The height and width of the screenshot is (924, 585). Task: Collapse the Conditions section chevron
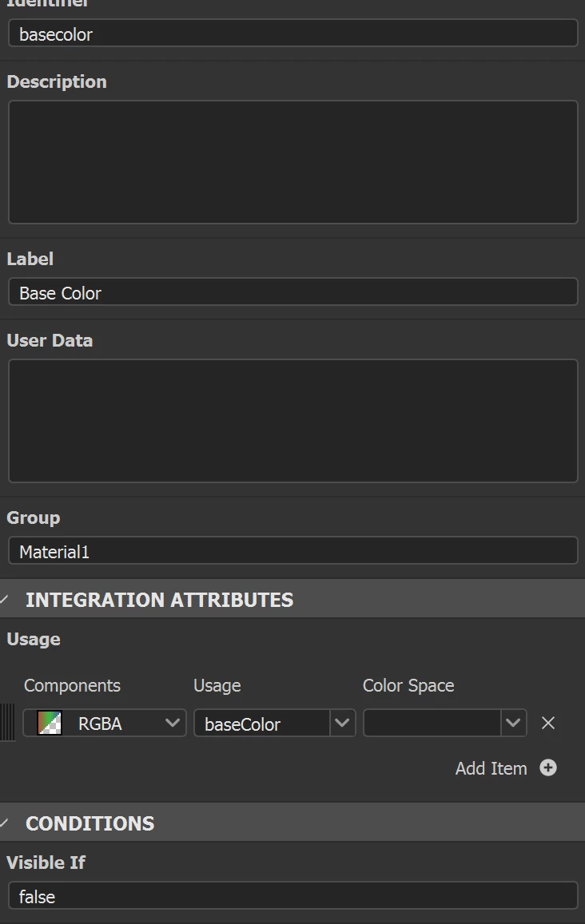click(5, 823)
